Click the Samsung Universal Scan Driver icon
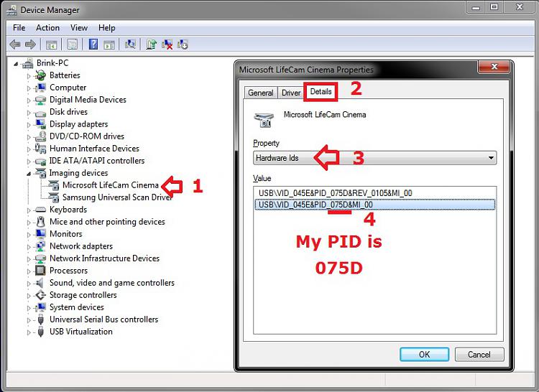Viewport: 539px width, 392px height. [54, 197]
